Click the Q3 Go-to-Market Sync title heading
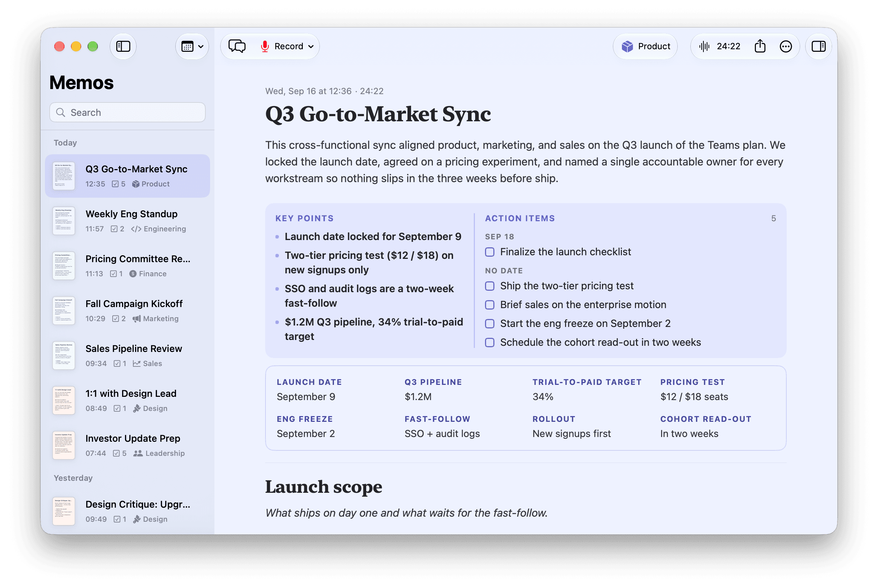Image resolution: width=878 pixels, height=588 pixels. 378,114
